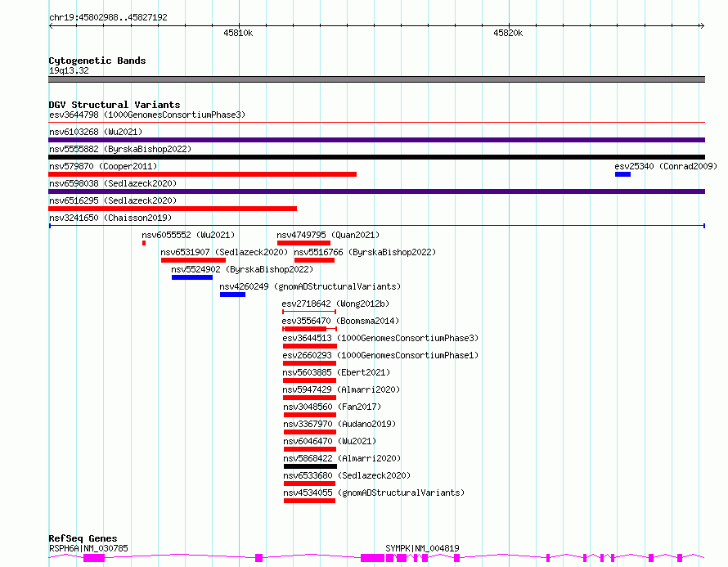This screenshot has width=728, height=567.
Task: Select the nsv6046470 (Wu2021) label
Action: (330, 441)
